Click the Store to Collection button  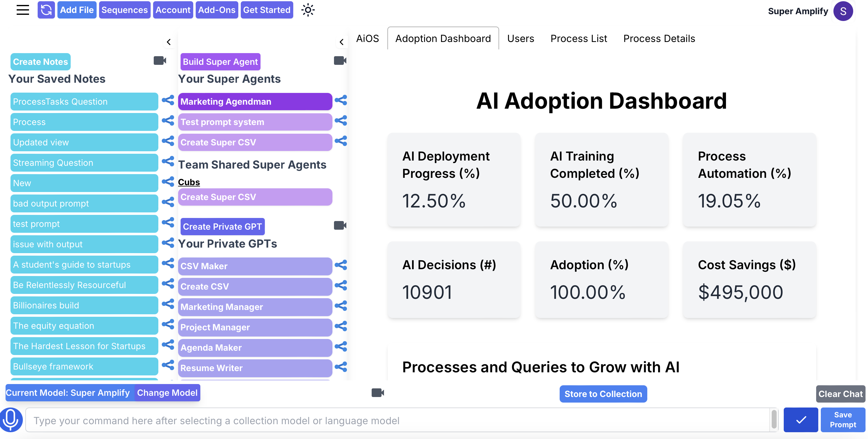pos(603,394)
